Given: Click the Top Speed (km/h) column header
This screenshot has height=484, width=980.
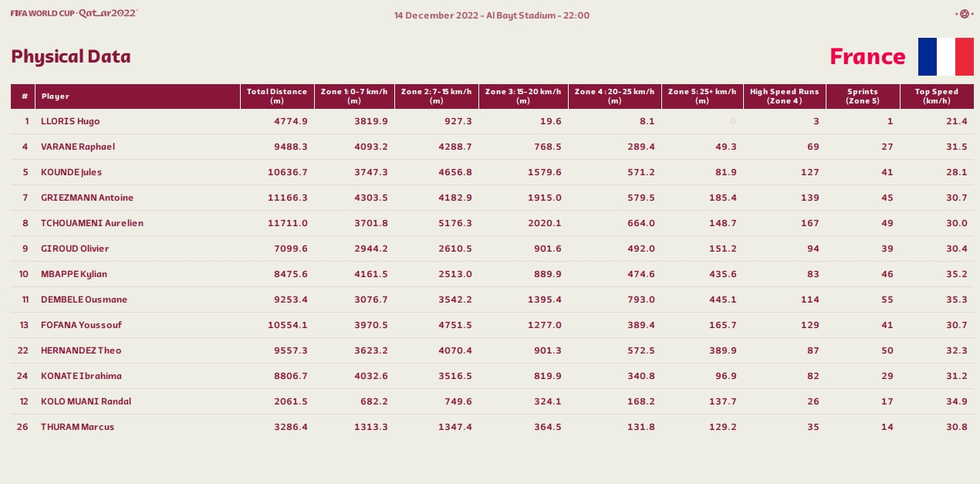Looking at the screenshot, I should (937, 96).
